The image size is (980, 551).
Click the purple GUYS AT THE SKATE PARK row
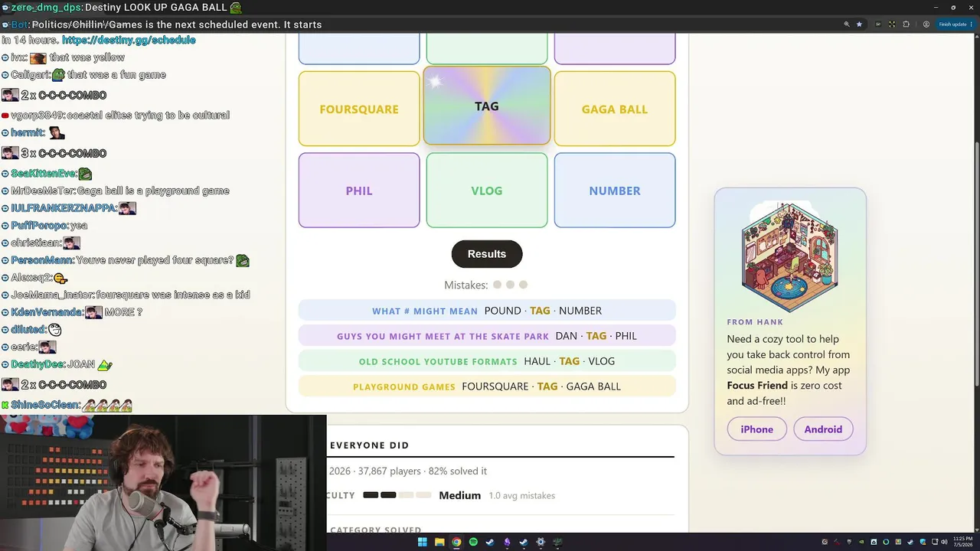(487, 336)
